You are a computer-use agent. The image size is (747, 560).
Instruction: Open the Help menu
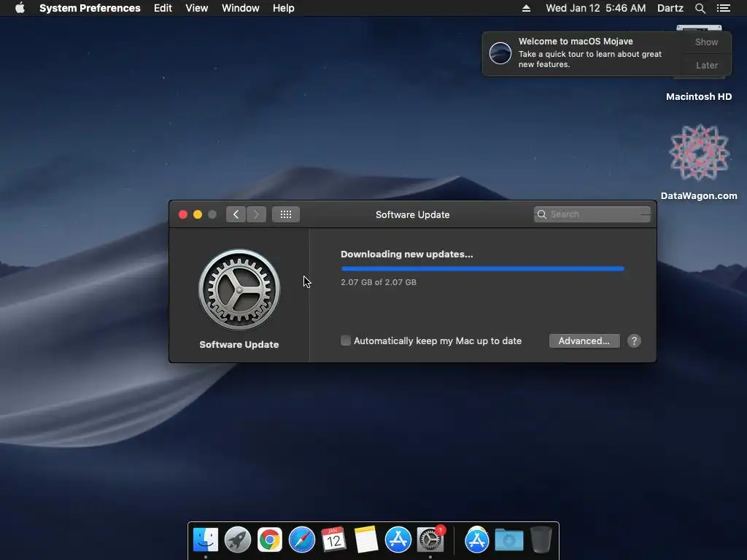[x=283, y=8]
